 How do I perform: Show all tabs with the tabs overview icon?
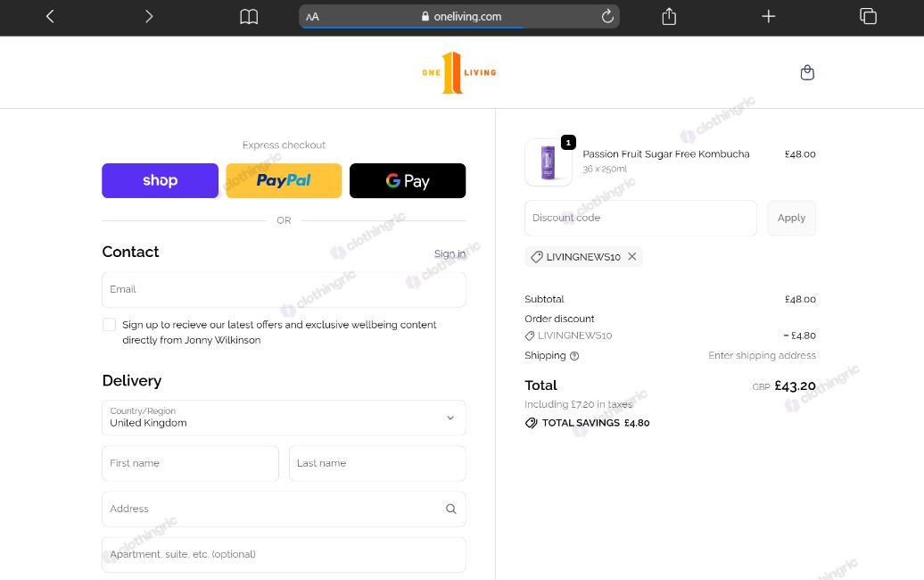click(x=868, y=16)
